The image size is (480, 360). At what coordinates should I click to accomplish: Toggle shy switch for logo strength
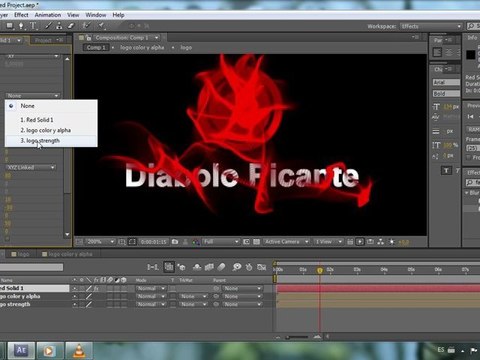point(75,304)
